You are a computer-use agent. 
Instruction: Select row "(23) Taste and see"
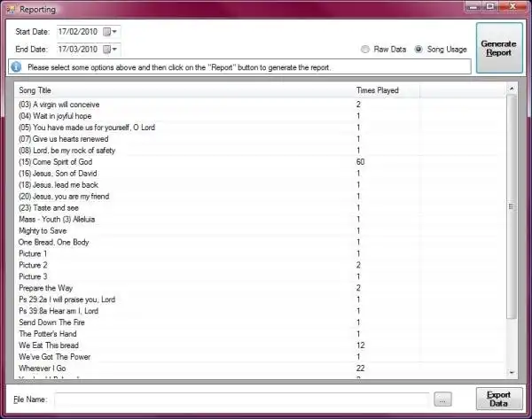pos(260,208)
